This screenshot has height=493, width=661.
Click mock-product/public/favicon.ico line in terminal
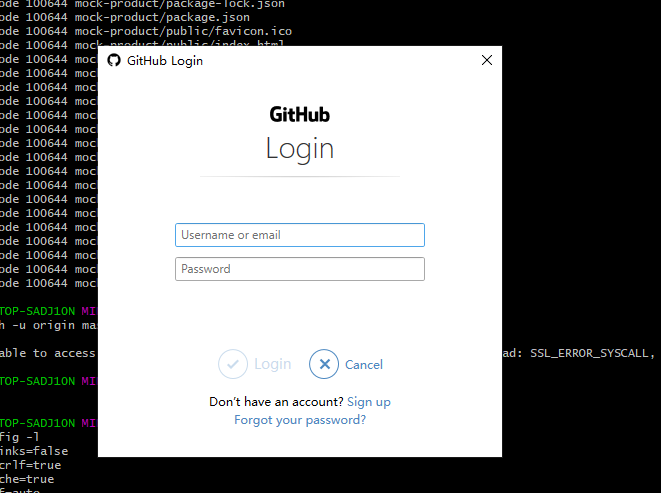[146, 31]
